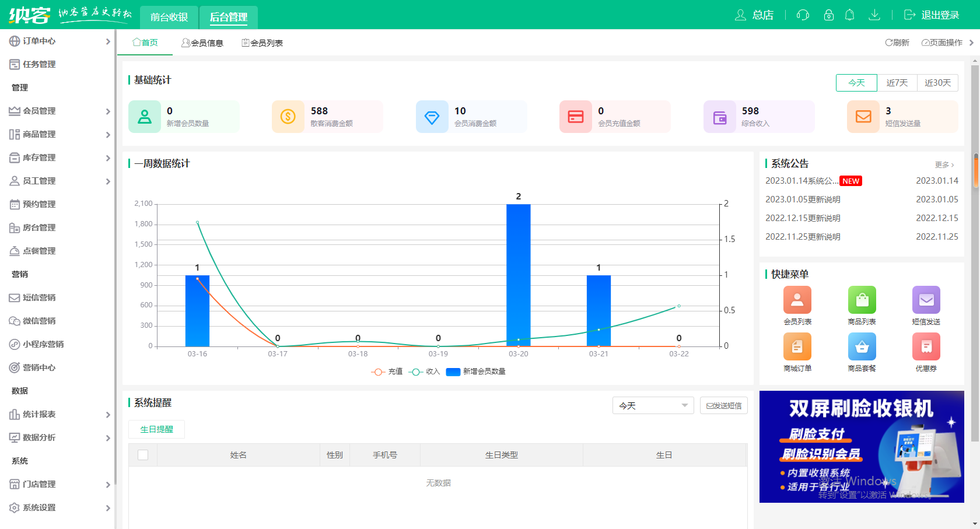Screen dimensions: 980x529
Task: Click the 优惠券 coupon icon
Action: 926,346
